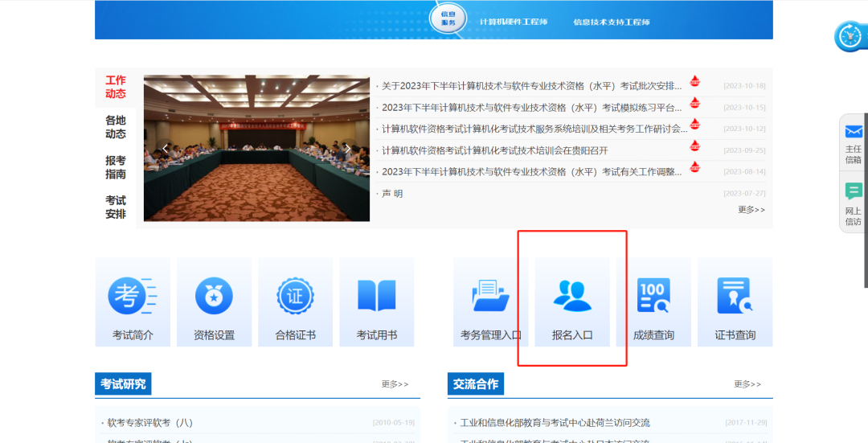Open news about 考试技术服务系统培训及相关考务工作研讨会
Image resolution: width=868 pixels, height=443 pixels.
coord(534,129)
